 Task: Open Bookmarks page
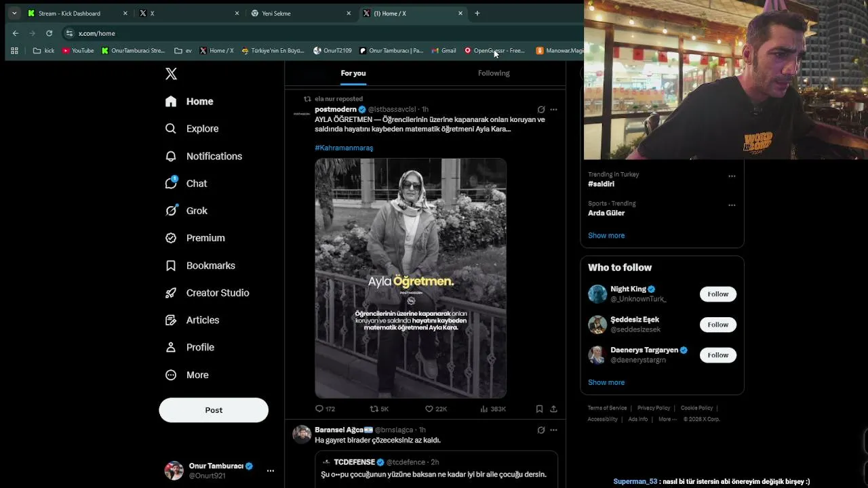point(201,266)
